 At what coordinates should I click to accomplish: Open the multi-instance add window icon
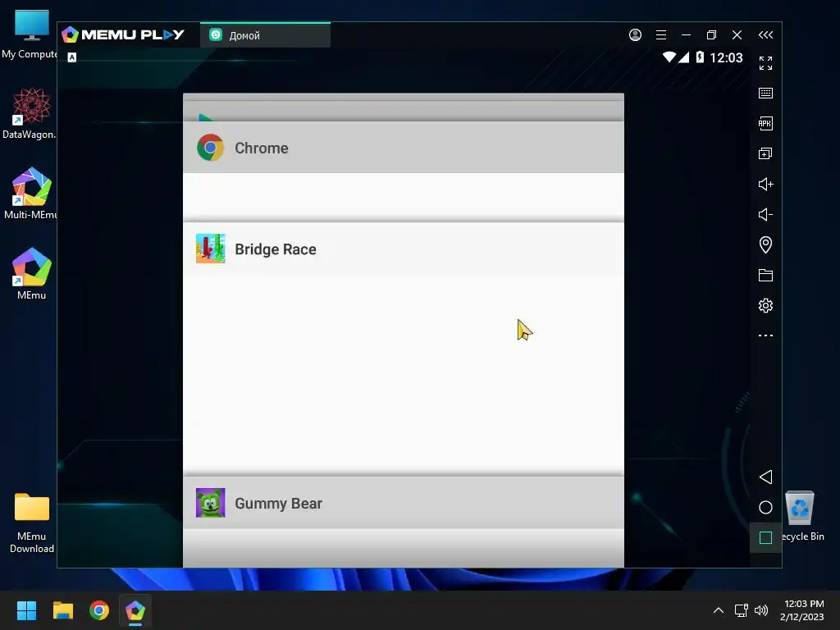pos(765,153)
